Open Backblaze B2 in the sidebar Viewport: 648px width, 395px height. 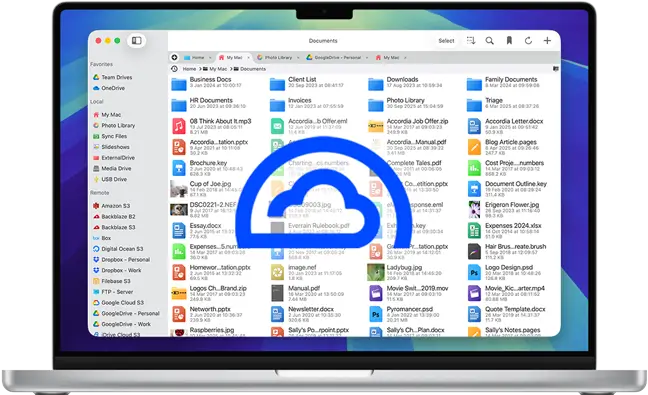click(114, 216)
